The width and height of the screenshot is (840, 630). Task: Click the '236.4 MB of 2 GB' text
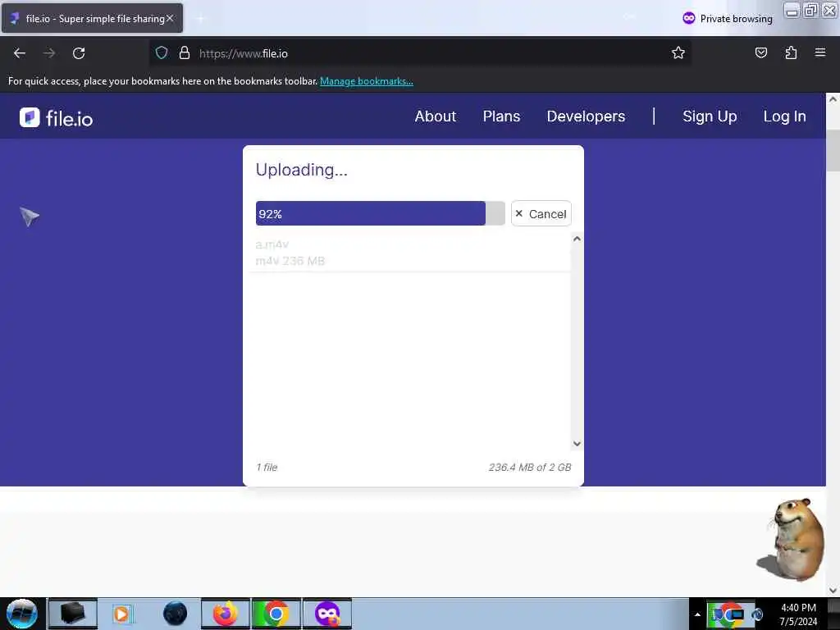point(529,467)
